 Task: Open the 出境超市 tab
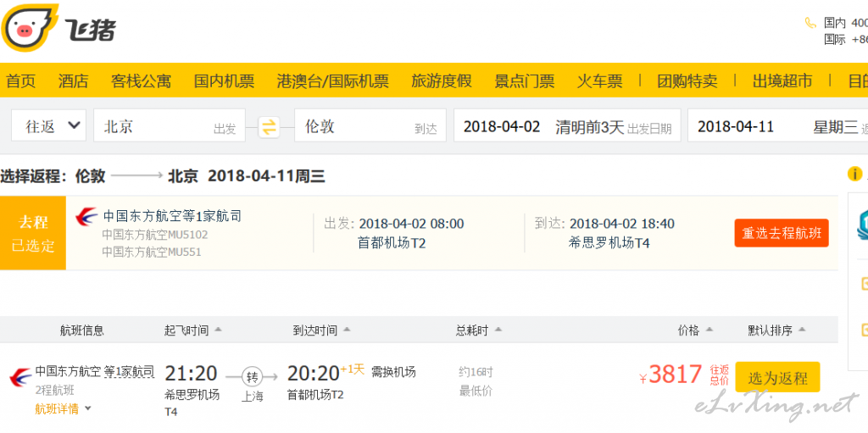coord(782,80)
